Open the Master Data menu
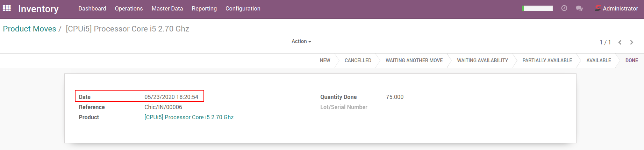The height and width of the screenshot is (150, 644). [x=167, y=8]
